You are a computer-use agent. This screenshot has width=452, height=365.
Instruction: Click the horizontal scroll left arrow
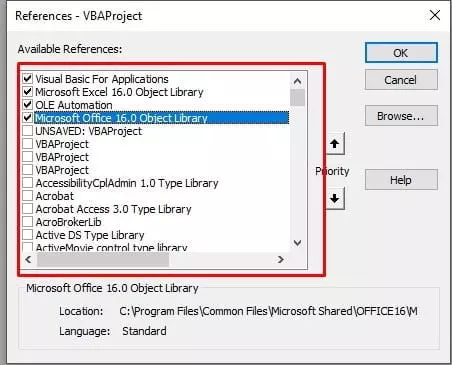pos(29,259)
